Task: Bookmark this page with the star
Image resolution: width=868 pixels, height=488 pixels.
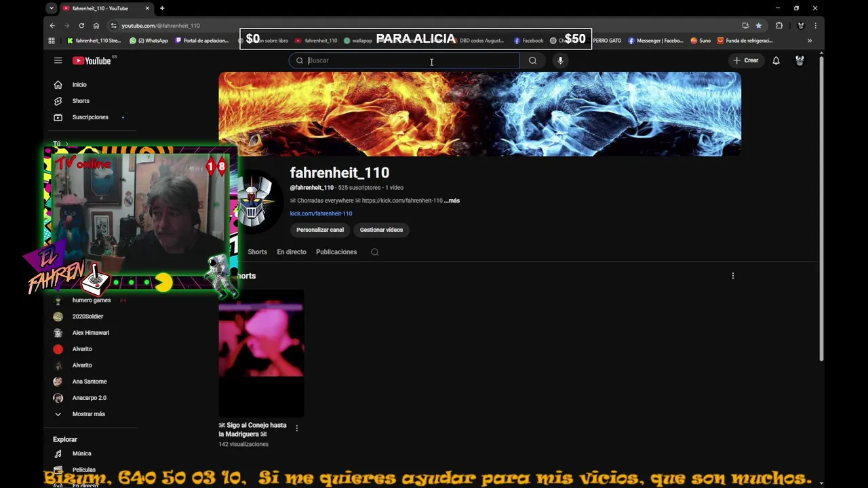Action: pos(758,26)
